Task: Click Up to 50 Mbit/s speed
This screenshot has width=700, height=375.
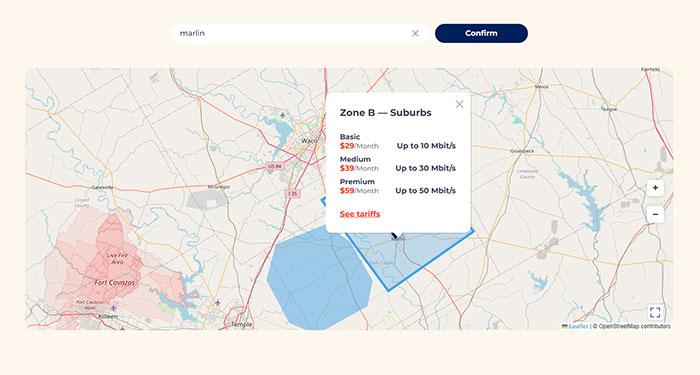Action: coord(425,191)
